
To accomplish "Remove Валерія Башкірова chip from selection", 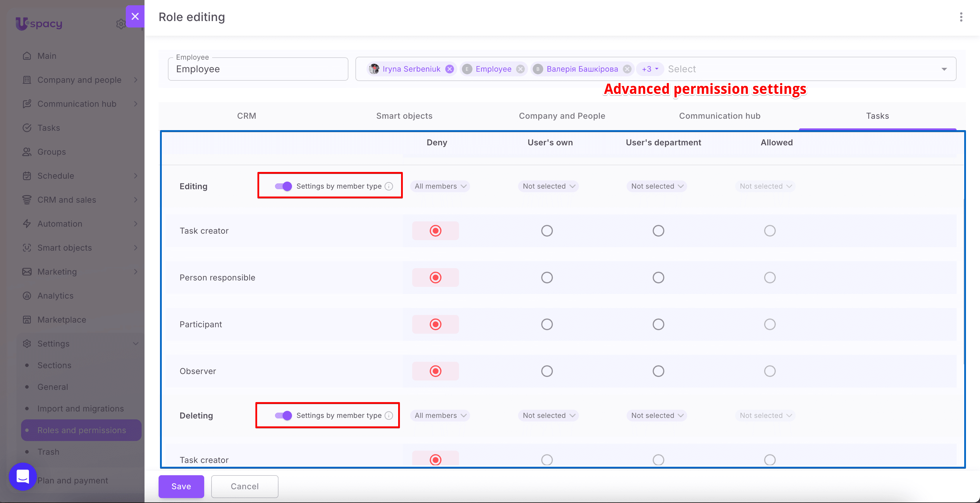I will click(x=627, y=69).
